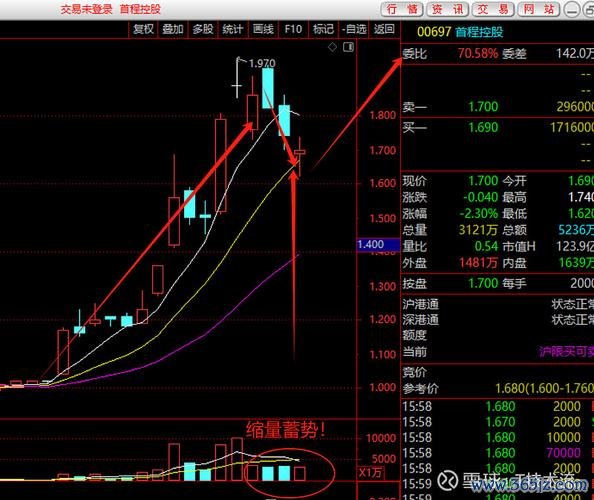Screen dimensions: 594x500
Task: Click 量比 value 0.54
Action: click(x=486, y=246)
